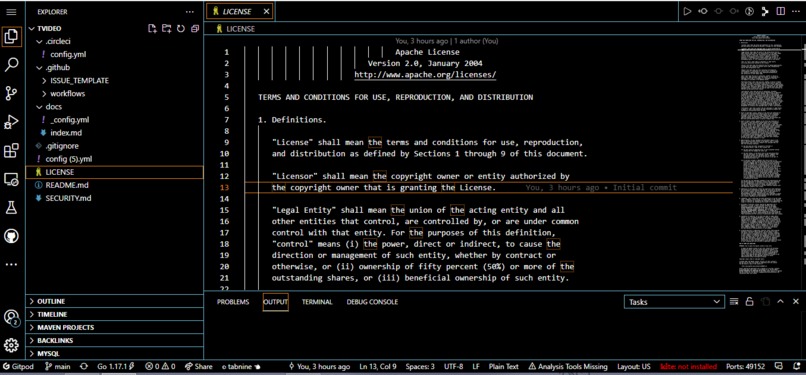Open errors and warnings count in status bar
Image resolution: width=806 pixels, height=375 pixels.
(x=160, y=367)
